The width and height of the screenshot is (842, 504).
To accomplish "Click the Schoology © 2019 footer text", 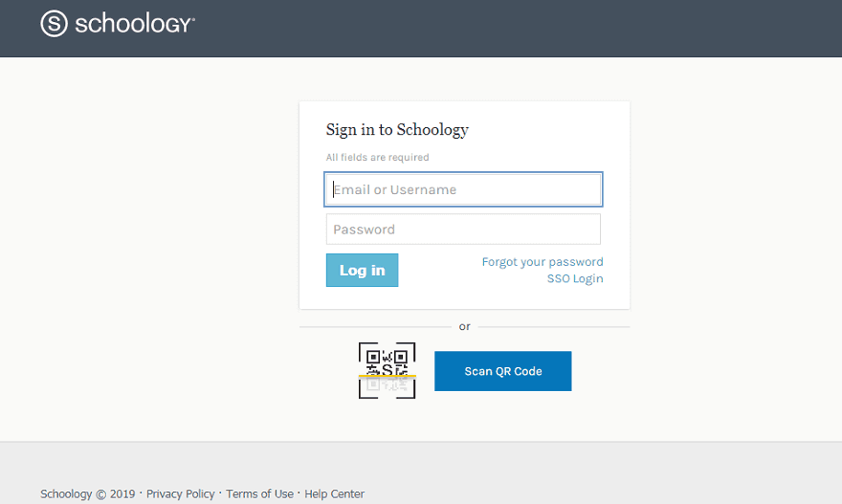I will (87, 494).
